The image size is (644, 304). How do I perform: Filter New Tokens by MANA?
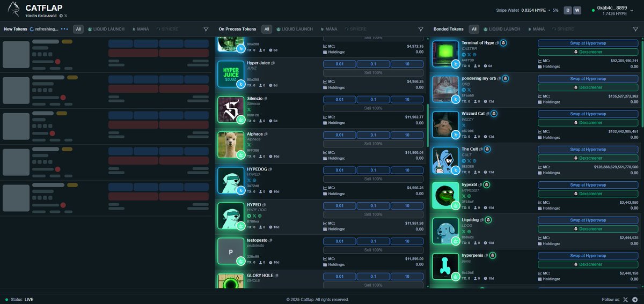point(141,29)
